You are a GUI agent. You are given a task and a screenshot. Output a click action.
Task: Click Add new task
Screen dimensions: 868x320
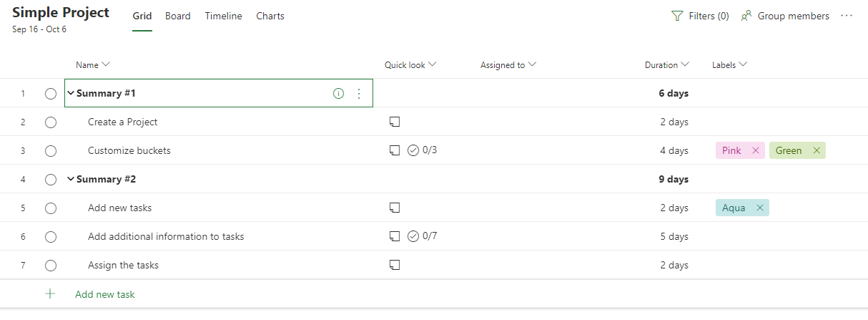104,294
